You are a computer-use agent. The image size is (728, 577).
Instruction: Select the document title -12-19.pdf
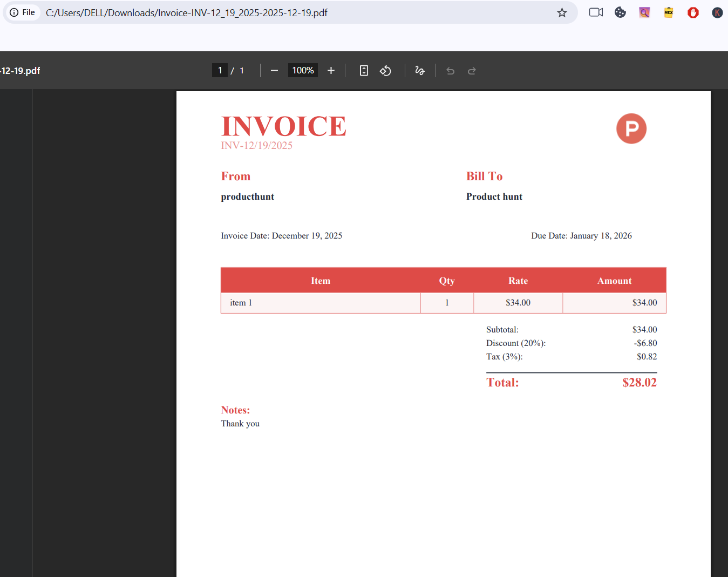click(20, 70)
